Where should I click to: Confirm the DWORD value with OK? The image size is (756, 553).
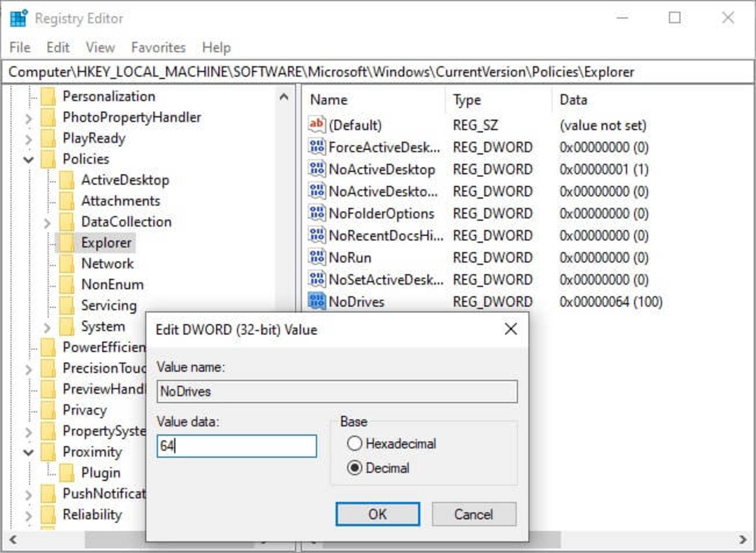pyautogui.click(x=378, y=514)
